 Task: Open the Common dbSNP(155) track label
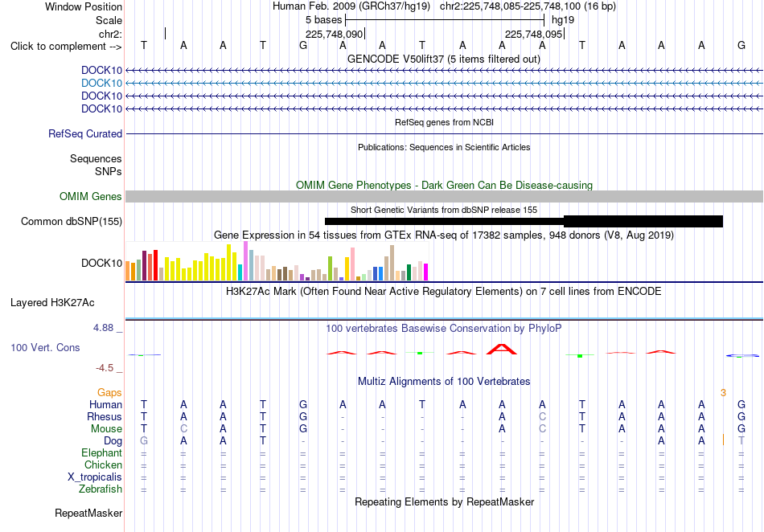(x=71, y=222)
